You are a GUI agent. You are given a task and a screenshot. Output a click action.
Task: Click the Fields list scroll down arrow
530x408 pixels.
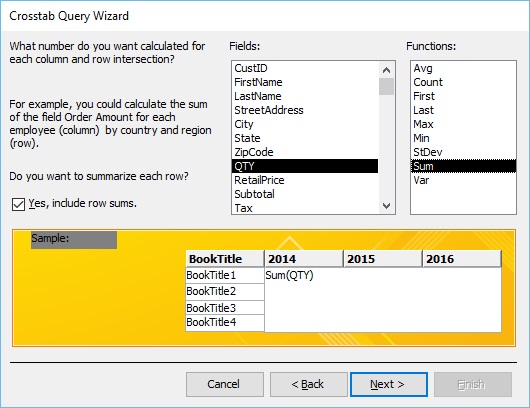(x=386, y=206)
